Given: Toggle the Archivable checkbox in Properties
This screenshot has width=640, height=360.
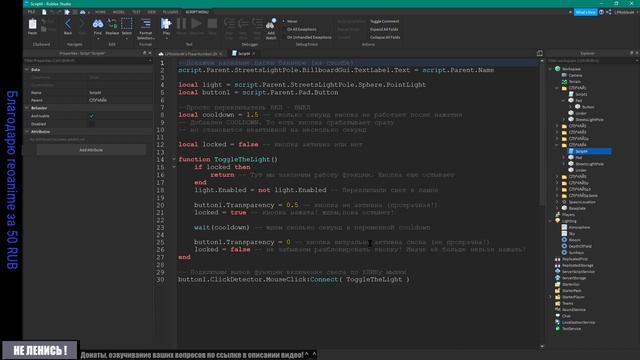Looking at the screenshot, I should coord(91,116).
